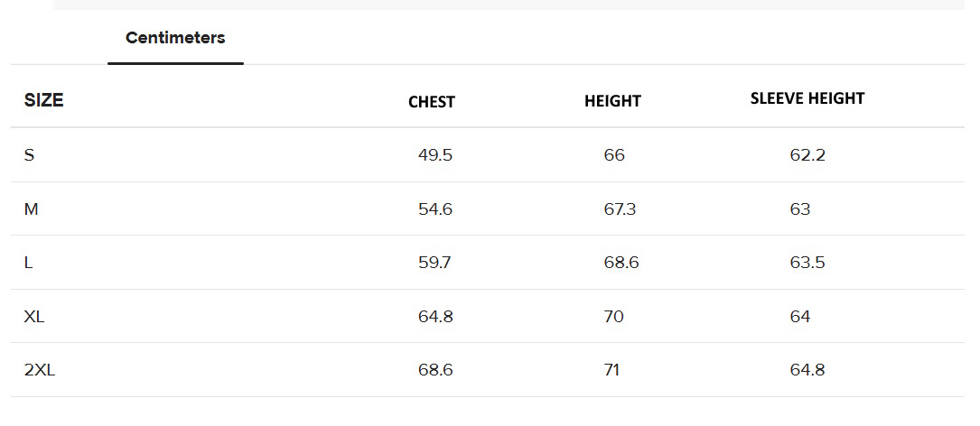Viewport: 980px width, 426px height.
Task: Click the chest value 59.7 for size L
Action: pos(435,263)
